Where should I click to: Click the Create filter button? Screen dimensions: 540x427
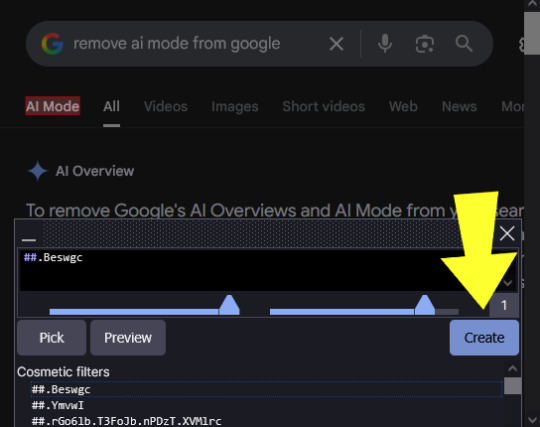(x=484, y=337)
